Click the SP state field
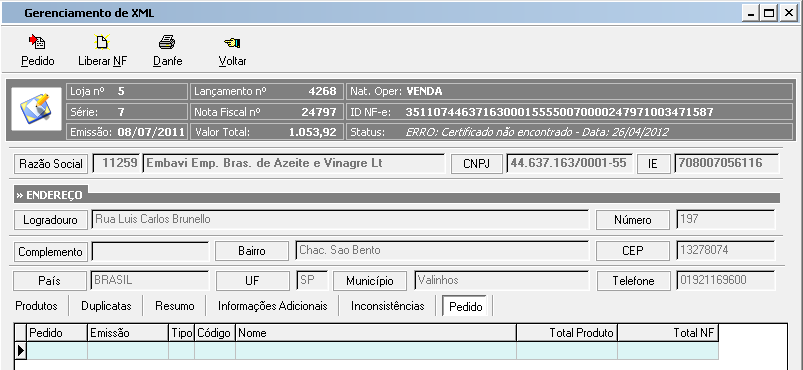The height and width of the screenshot is (370, 803). pos(312,280)
